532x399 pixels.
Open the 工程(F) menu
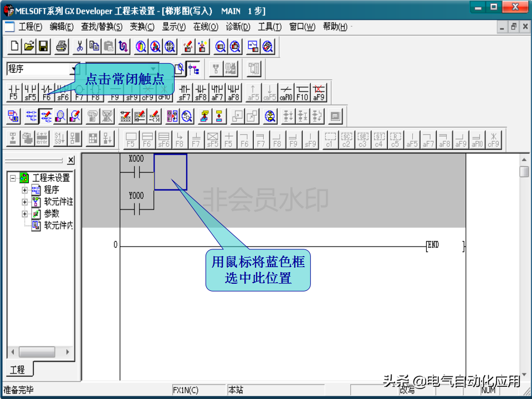tap(30, 27)
